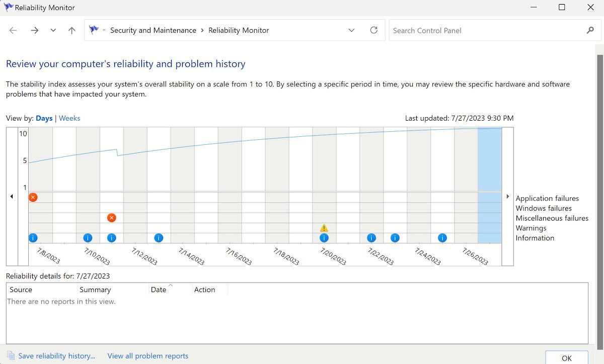
Task: Click the red error icon on 7/8/2023
Action: [x=33, y=198]
